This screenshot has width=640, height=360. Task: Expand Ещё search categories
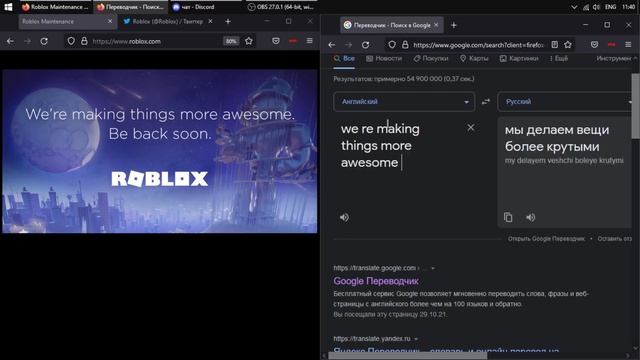[x=559, y=59]
